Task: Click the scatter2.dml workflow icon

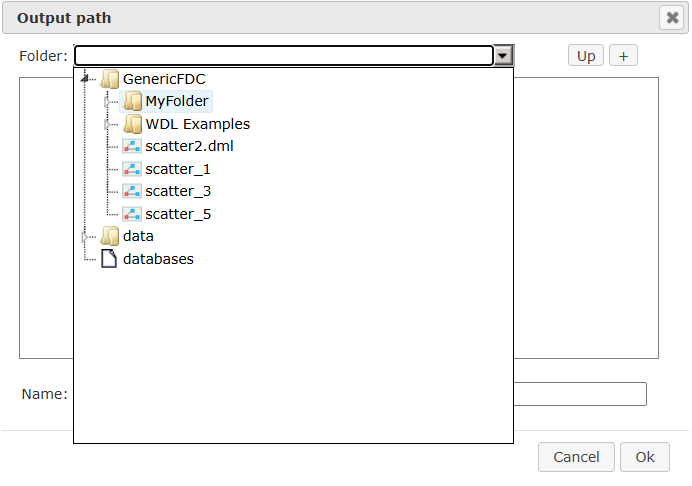Action: pyautogui.click(x=132, y=146)
